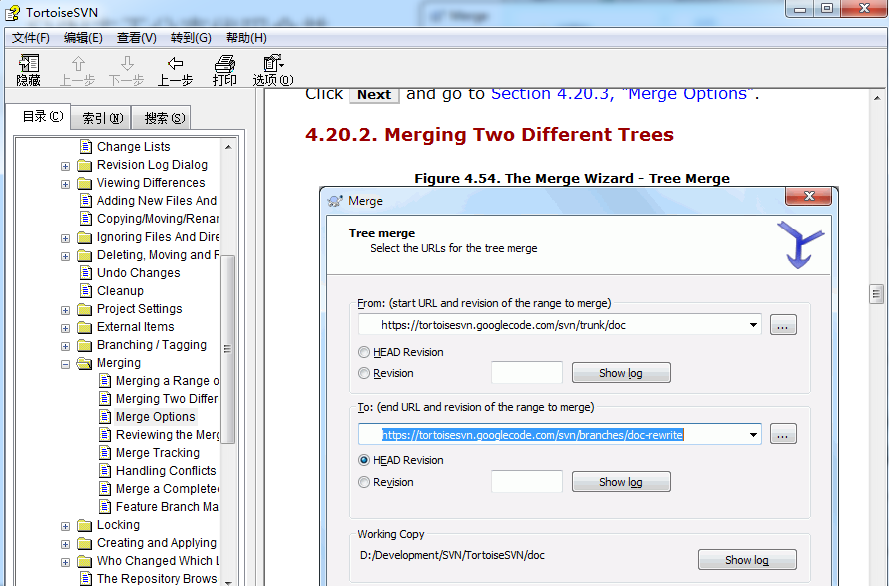
Task: Open the To URL dropdown arrow
Action: pos(753,435)
